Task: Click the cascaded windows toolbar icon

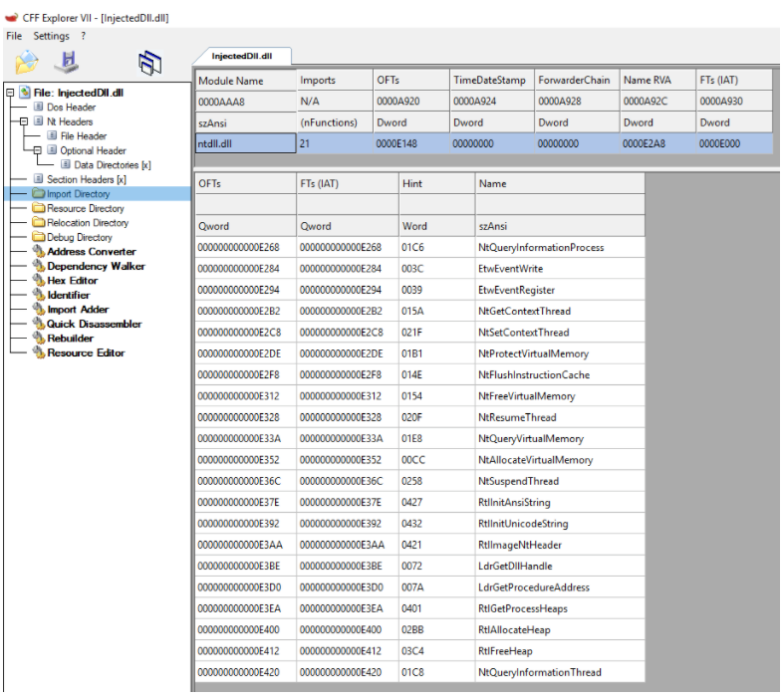Action: (x=149, y=63)
